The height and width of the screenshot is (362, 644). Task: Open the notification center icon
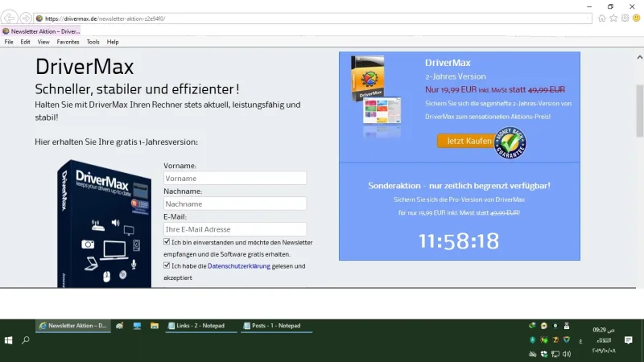628,339
